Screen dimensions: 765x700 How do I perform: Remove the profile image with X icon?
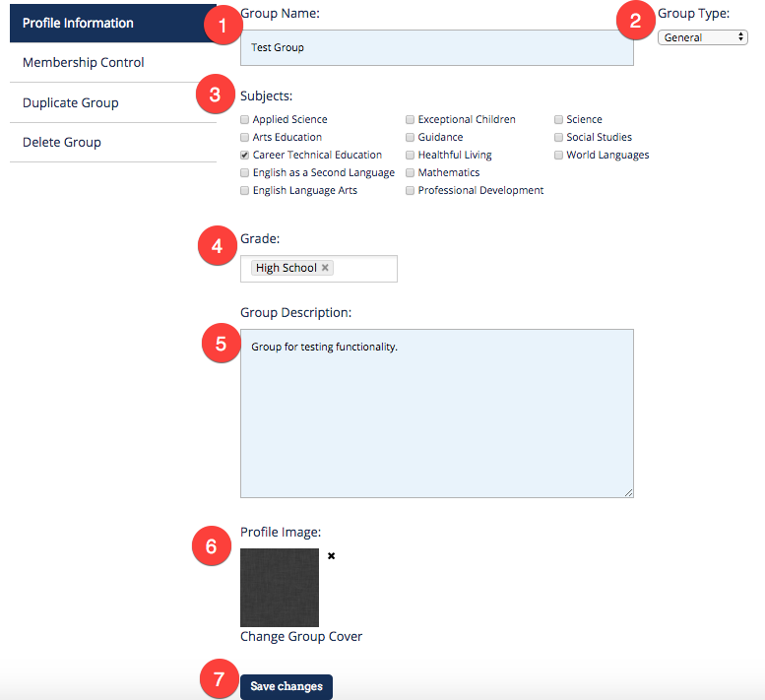coord(331,555)
